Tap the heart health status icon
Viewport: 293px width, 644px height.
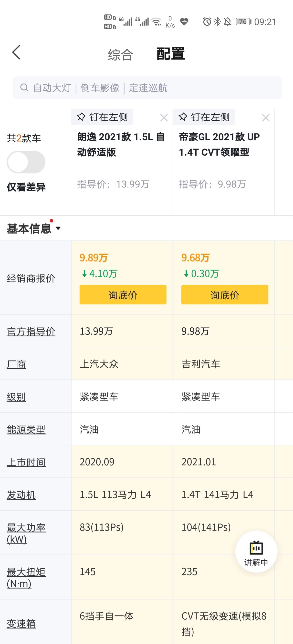point(184,22)
